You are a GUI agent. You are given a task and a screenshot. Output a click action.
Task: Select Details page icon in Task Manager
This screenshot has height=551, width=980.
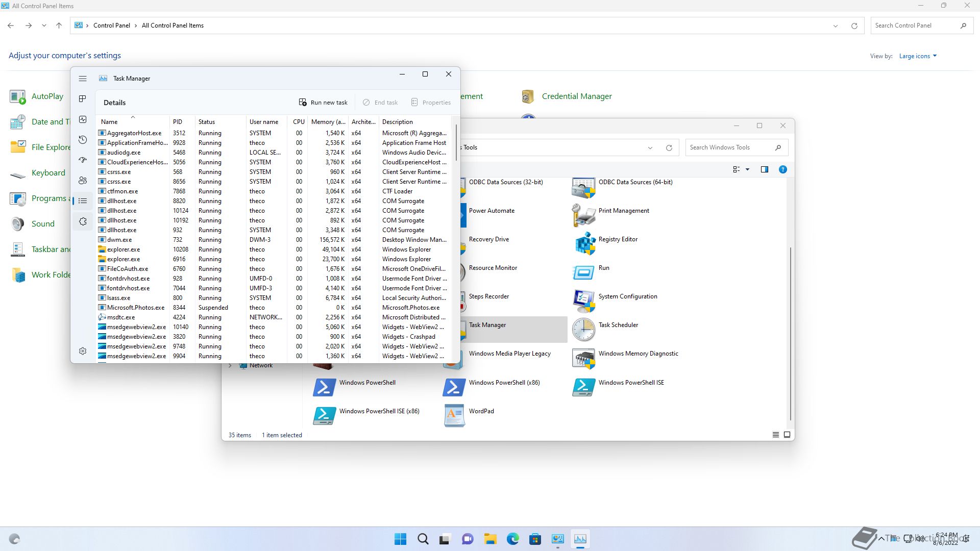coord(83,201)
